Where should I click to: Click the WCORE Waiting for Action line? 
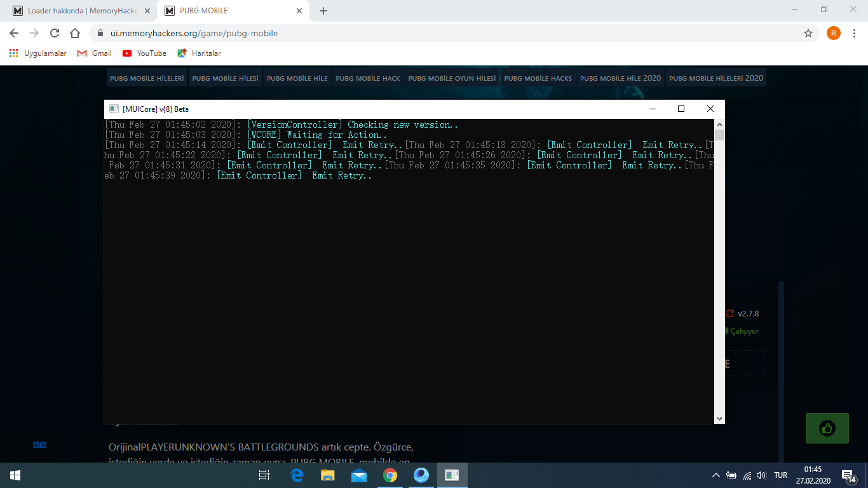246,135
